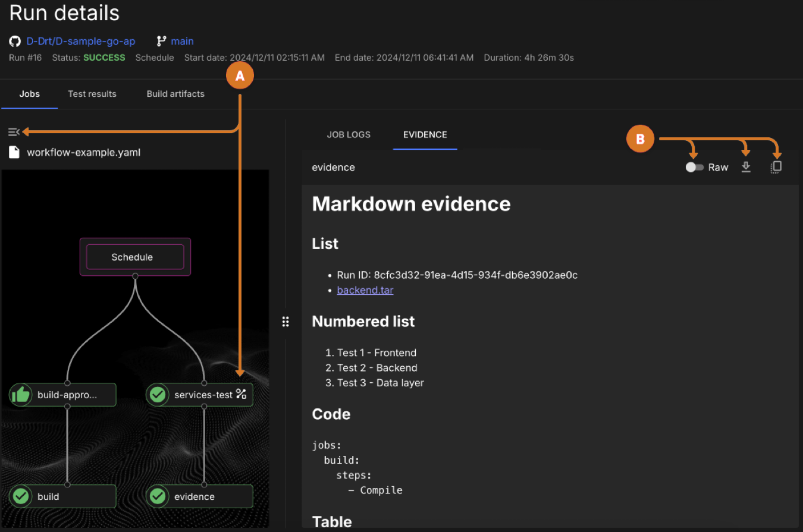
Task: Click the matrix icon on services-test
Action: point(241,394)
